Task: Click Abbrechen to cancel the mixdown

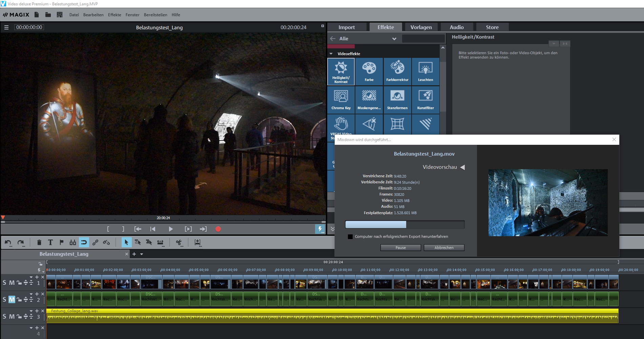Action: pyautogui.click(x=444, y=248)
